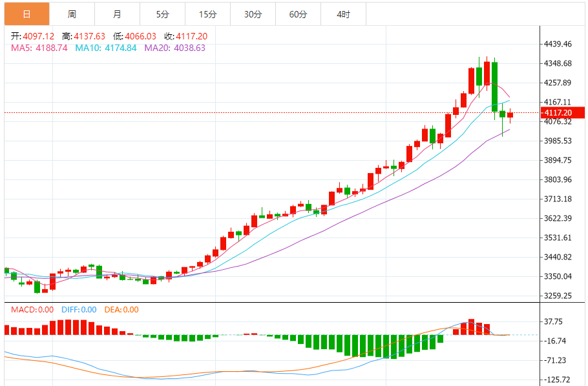The height and width of the screenshot is (386, 588).
Task: Open the 5分 timeframe tab
Action: point(163,14)
